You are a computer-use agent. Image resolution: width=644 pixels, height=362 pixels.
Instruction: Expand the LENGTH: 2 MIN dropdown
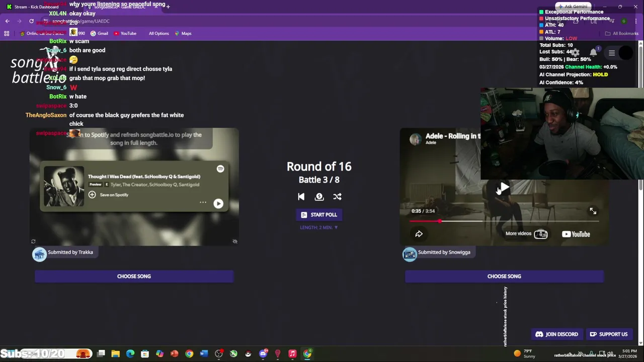click(x=319, y=227)
